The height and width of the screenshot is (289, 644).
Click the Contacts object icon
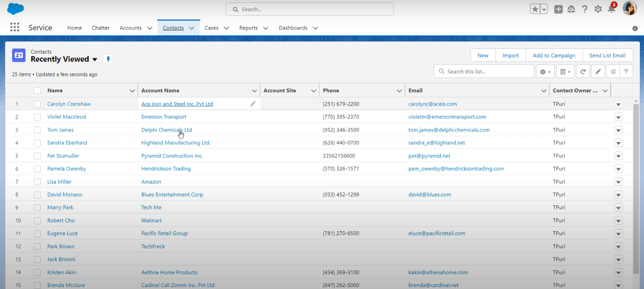pyautogui.click(x=19, y=55)
